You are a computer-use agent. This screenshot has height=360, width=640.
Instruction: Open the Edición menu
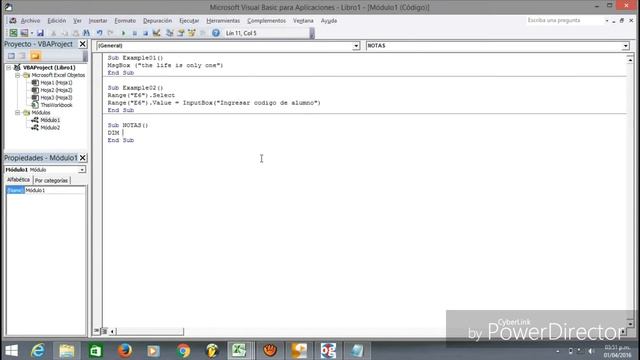56,20
